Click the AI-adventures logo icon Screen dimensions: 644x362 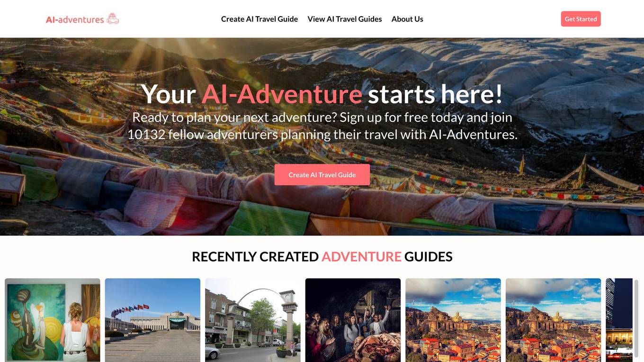pos(113,19)
